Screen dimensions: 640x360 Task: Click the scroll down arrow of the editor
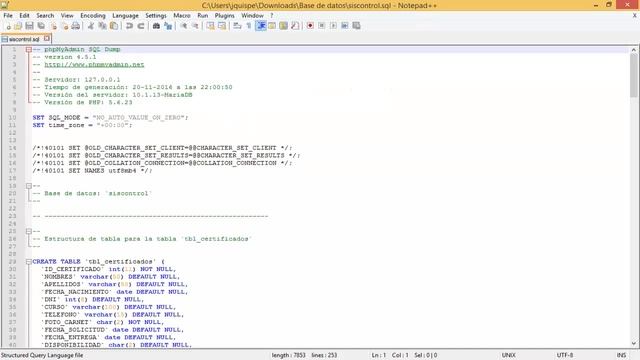click(633, 344)
